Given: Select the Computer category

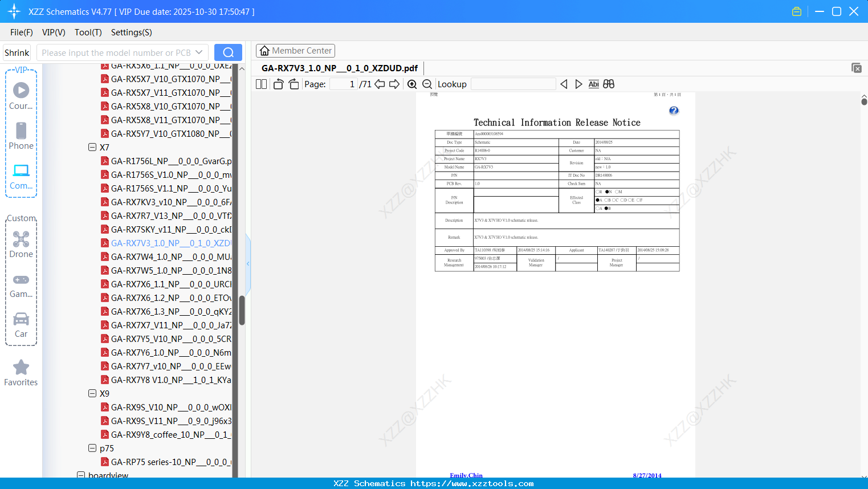Looking at the screenshot, I should [x=21, y=177].
